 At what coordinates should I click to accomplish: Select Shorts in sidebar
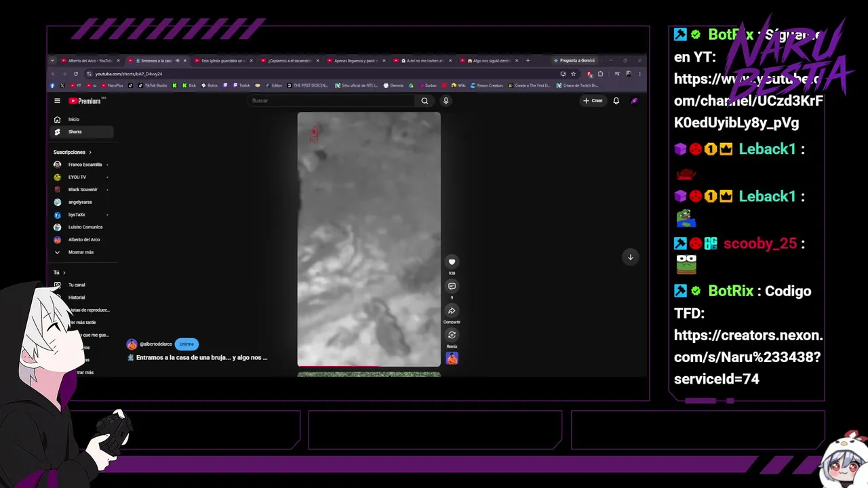[83, 131]
